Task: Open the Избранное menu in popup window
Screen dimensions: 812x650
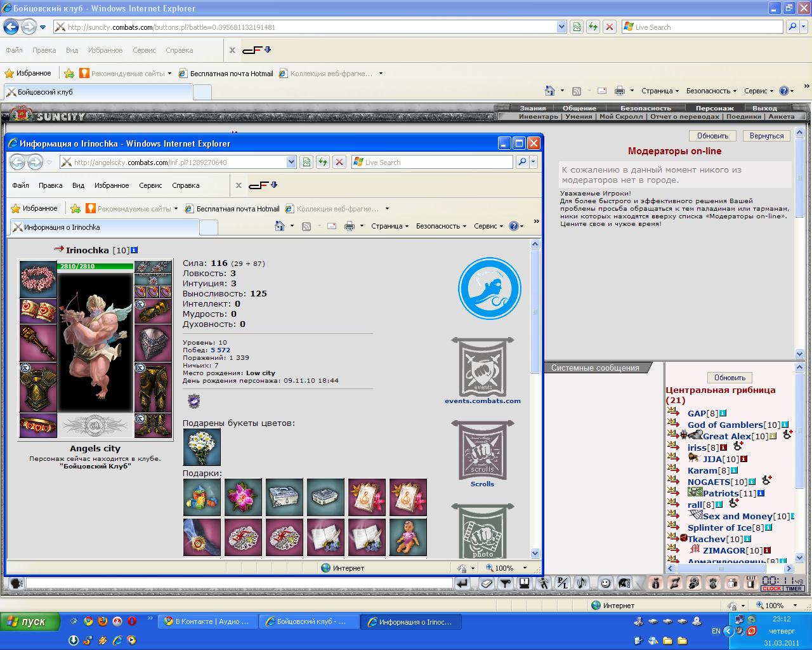Action: pos(112,185)
